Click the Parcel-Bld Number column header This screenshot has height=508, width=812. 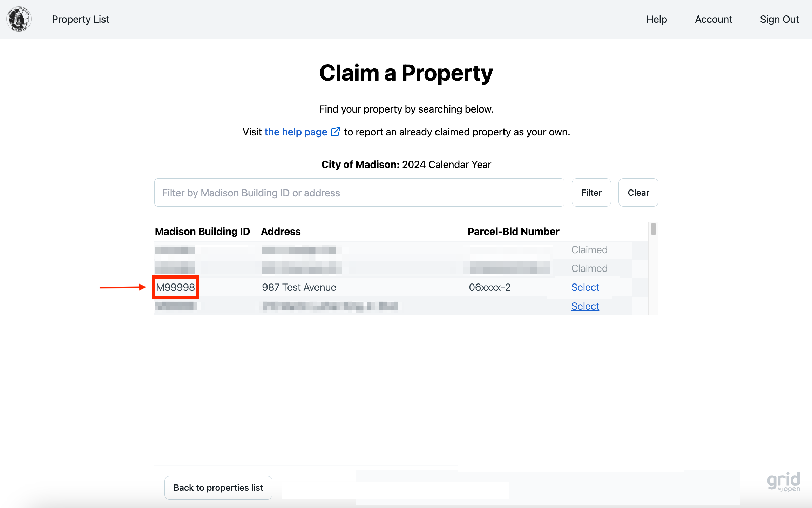tap(513, 232)
